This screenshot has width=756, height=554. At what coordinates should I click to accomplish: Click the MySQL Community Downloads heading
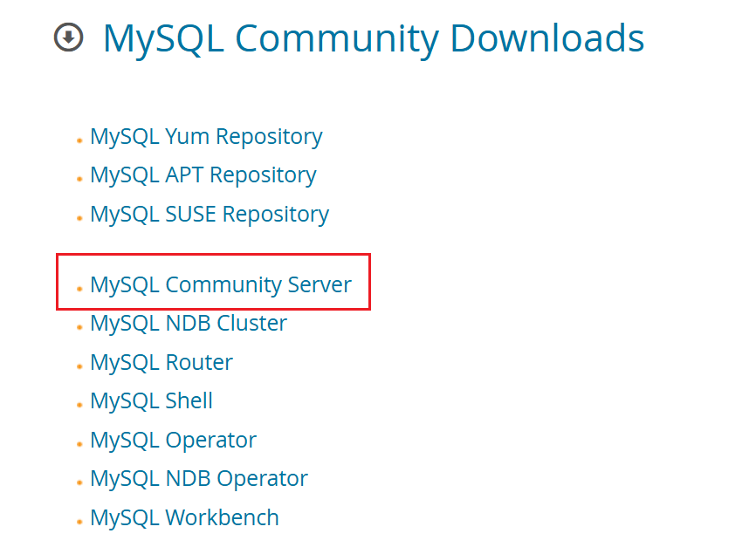[374, 39]
